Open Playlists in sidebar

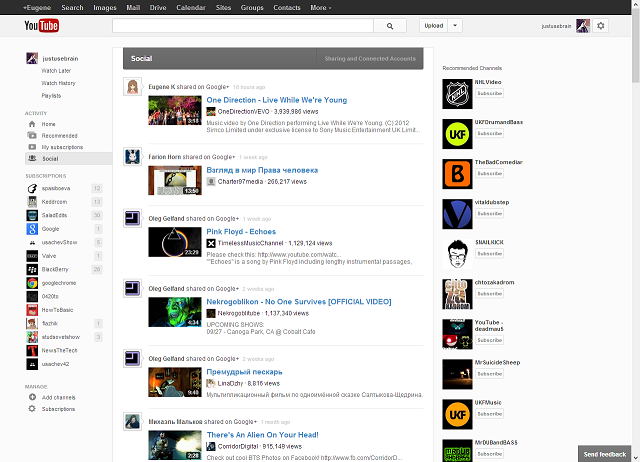click(51, 96)
